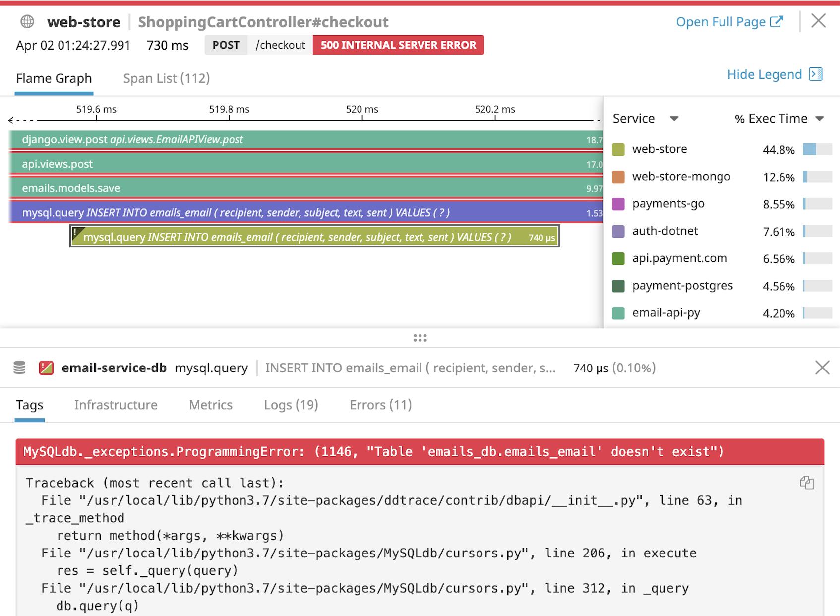The image size is (840, 616).
Task: Click the red error badge icon near email-service-db
Action: 46,368
